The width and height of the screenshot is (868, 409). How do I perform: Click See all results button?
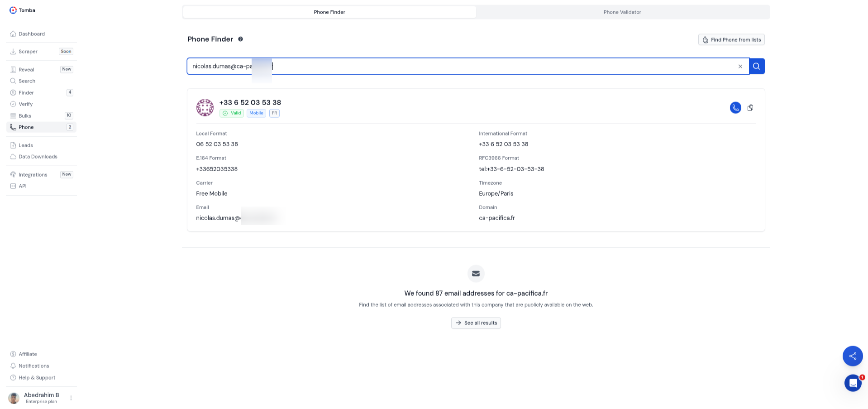point(476,323)
